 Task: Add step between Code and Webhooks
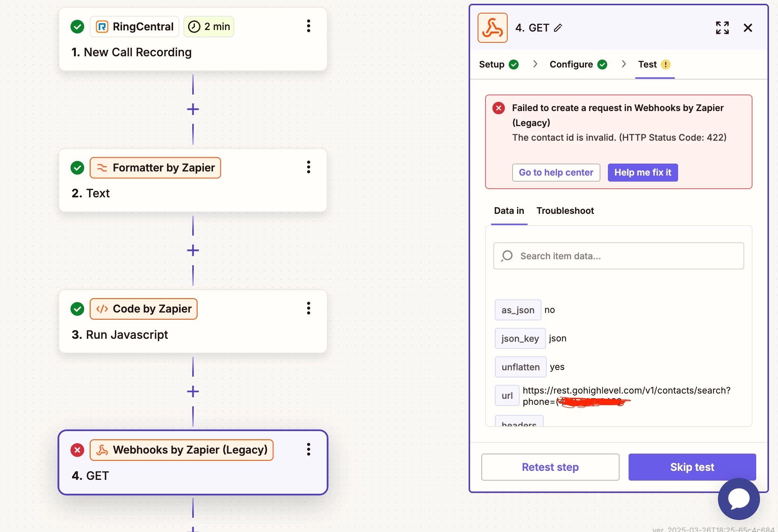click(193, 392)
